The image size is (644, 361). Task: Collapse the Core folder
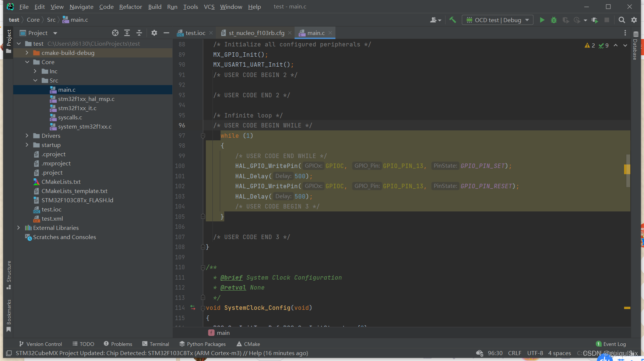27,62
